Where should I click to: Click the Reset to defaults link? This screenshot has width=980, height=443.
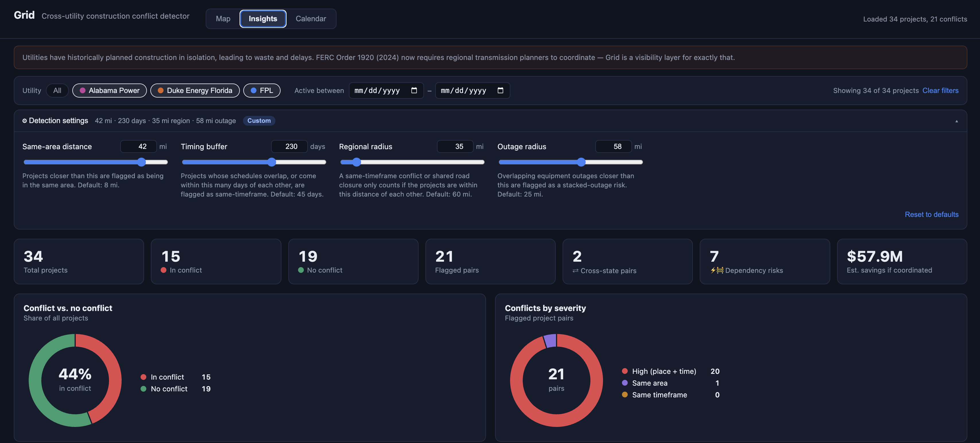tap(932, 214)
